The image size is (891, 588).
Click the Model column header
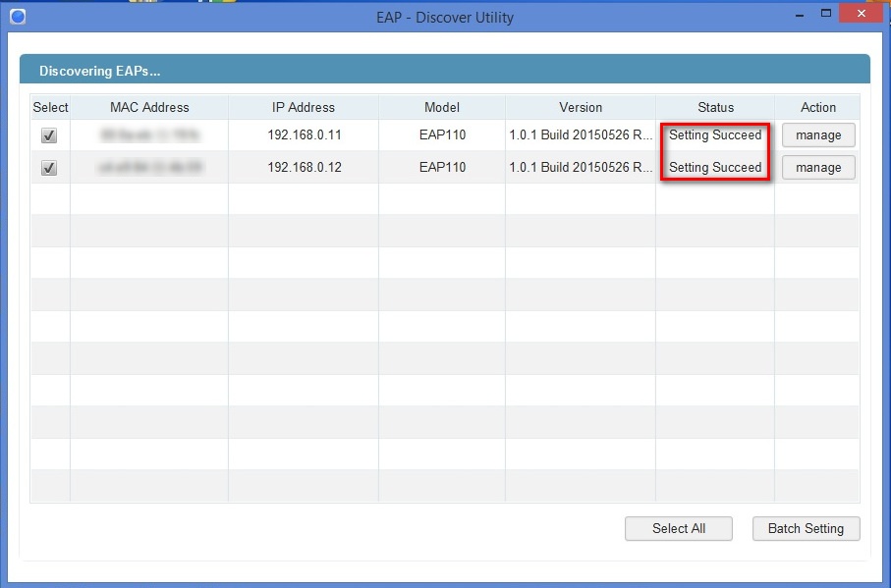[441, 107]
